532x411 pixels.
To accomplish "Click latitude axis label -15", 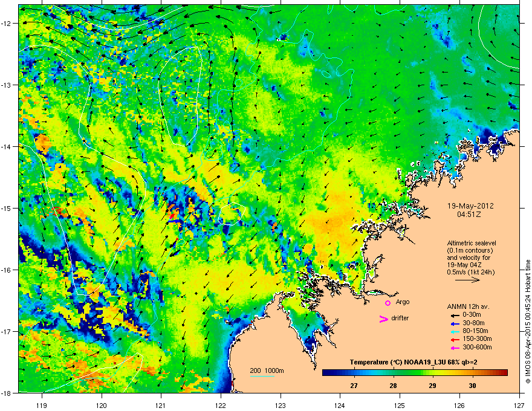I will tap(7, 208).
